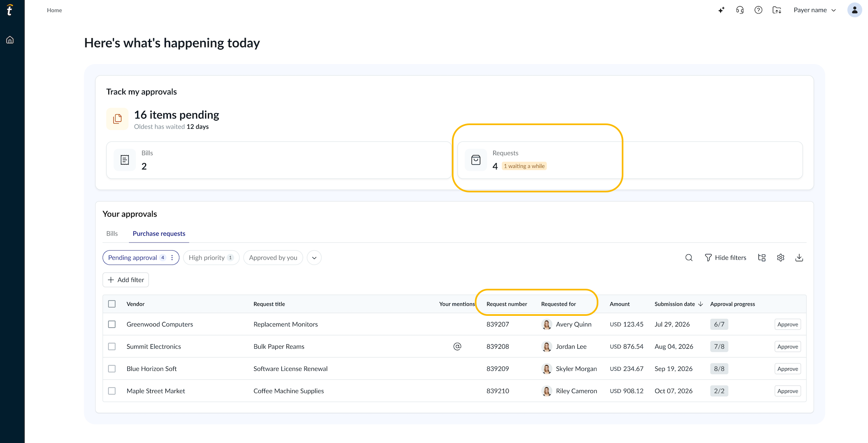Click the 1 waiting a while badge
This screenshot has width=868, height=443.
click(524, 166)
